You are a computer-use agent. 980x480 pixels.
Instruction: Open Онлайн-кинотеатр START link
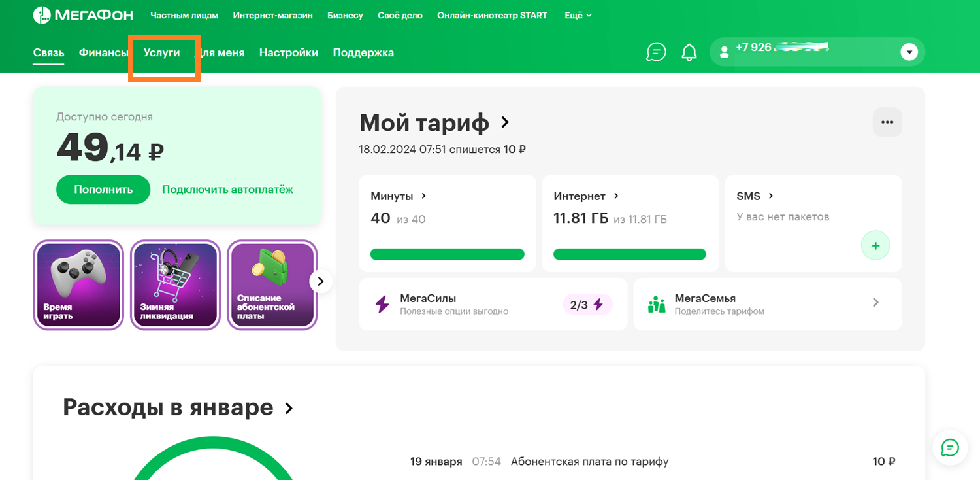[492, 15]
